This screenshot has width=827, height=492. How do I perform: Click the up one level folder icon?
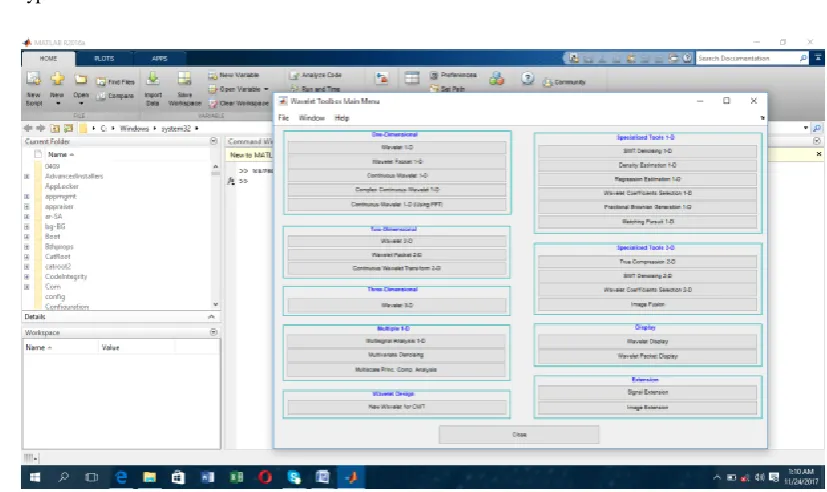click(x=55, y=128)
